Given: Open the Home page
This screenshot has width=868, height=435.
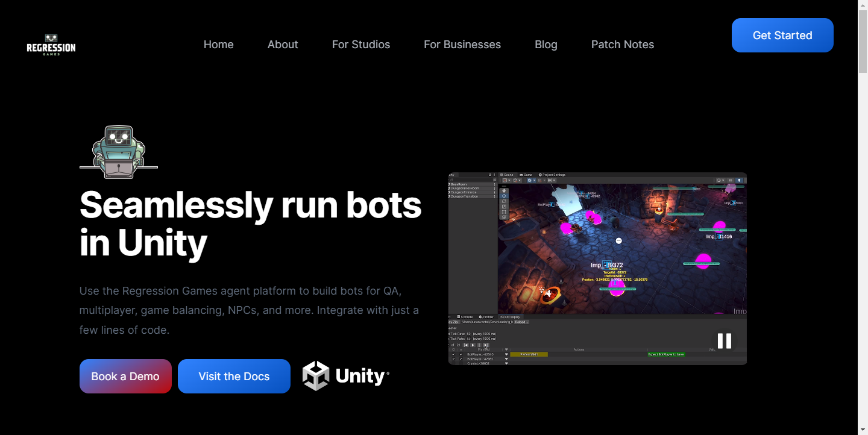Looking at the screenshot, I should click(218, 45).
